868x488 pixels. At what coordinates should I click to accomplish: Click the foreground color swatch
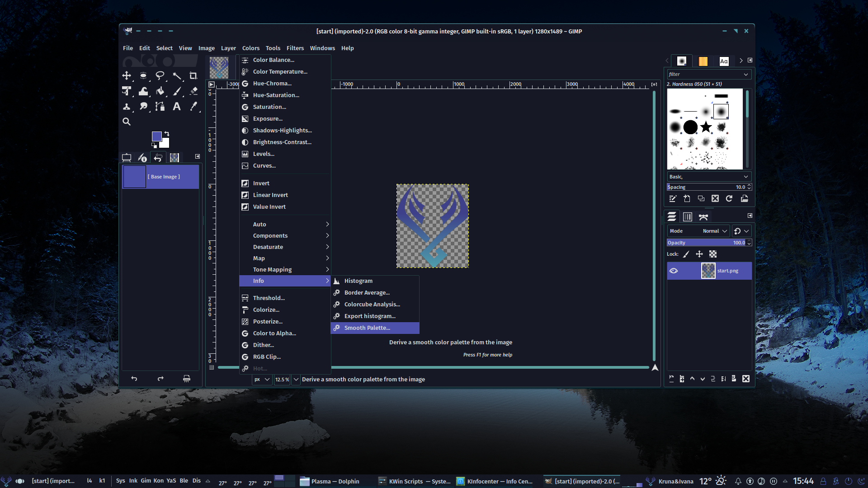click(x=156, y=136)
